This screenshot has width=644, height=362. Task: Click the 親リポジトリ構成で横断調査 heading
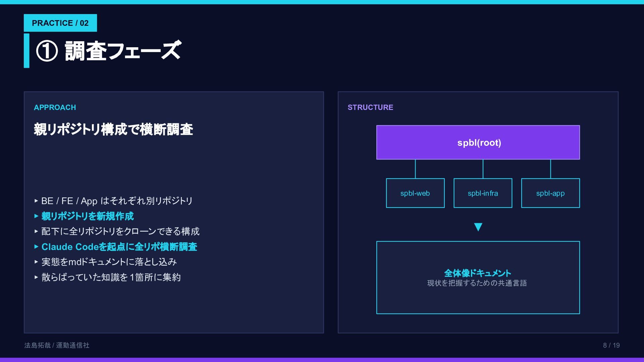point(113,130)
